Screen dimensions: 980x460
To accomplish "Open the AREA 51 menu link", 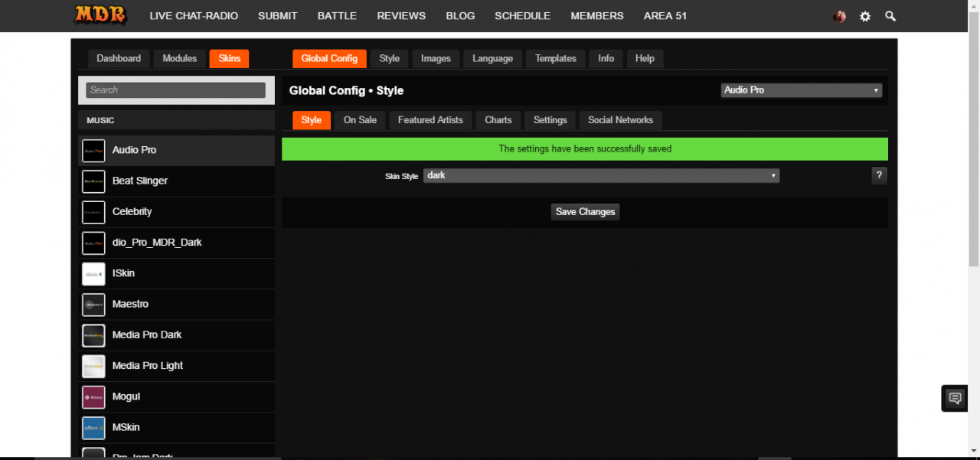I will click(665, 16).
